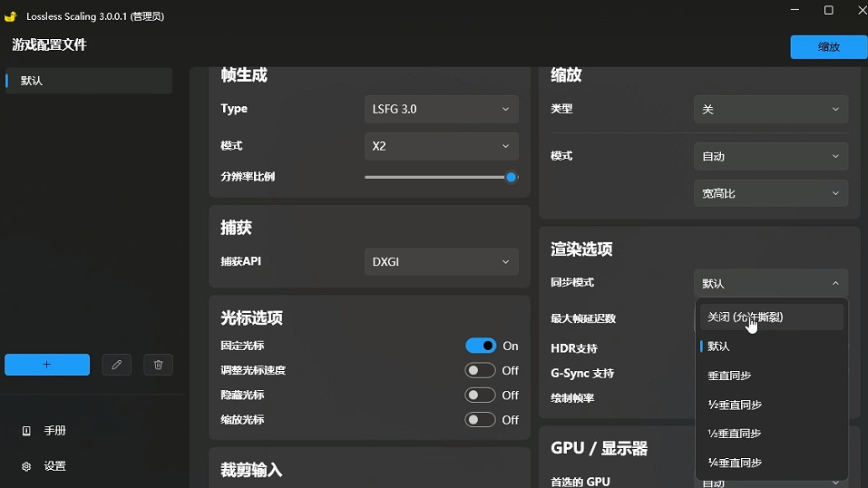Open the 宽高比 dropdown
This screenshot has width=868, height=488.
[771, 193]
